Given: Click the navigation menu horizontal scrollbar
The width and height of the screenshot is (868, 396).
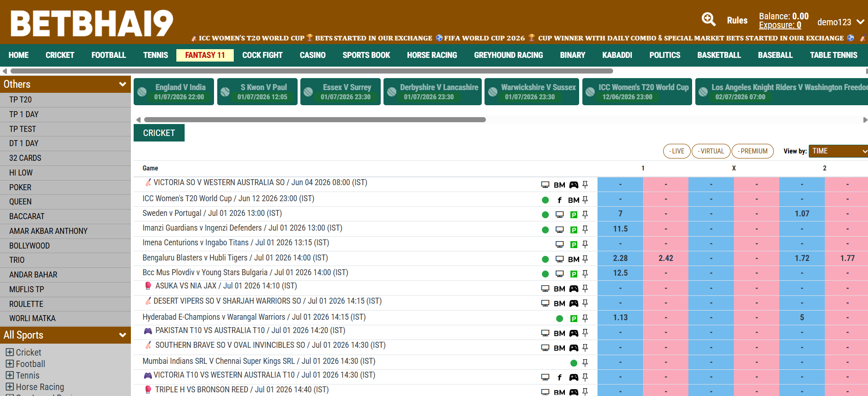Looking at the screenshot, I should click(311, 71).
